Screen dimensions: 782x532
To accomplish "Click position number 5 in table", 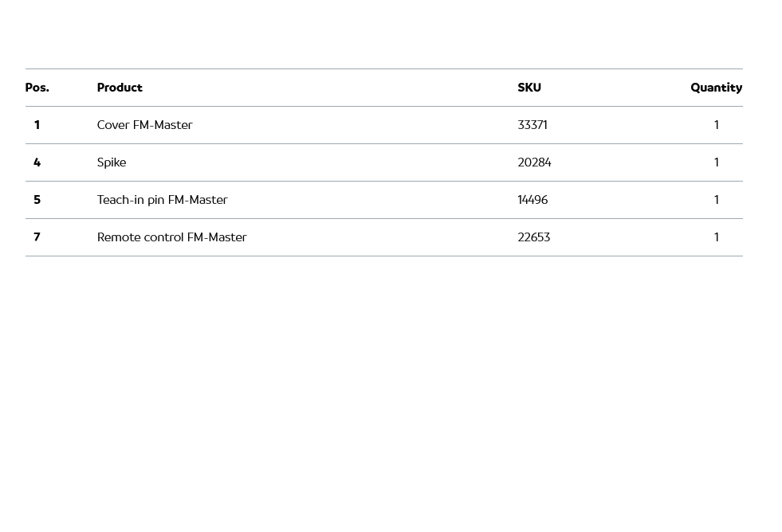I will [x=37, y=200].
